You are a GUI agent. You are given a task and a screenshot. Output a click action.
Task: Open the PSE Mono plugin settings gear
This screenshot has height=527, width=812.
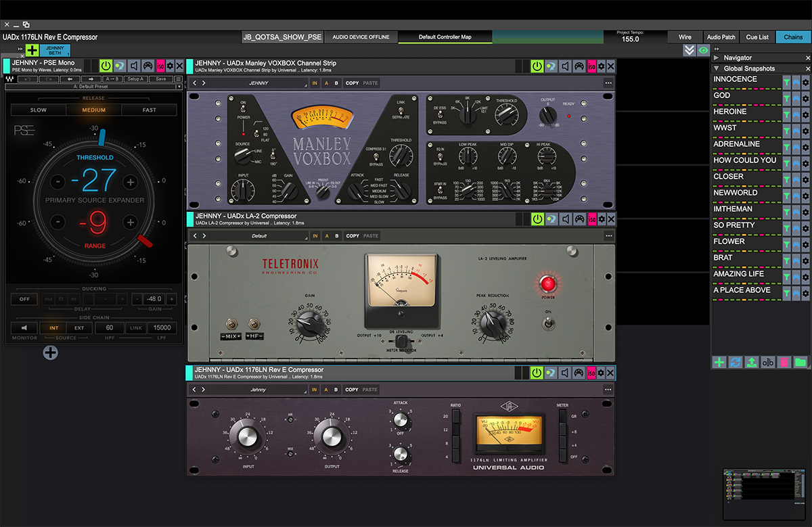coord(170,66)
